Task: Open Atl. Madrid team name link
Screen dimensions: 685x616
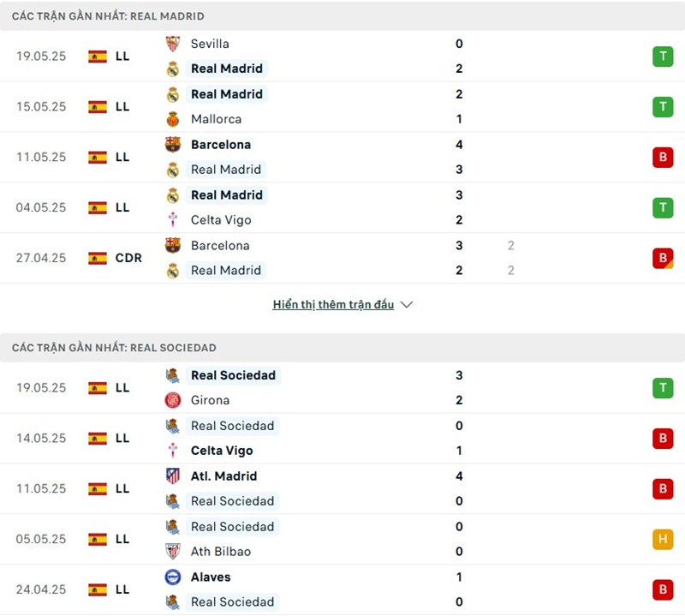Action: pyautogui.click(x=223, y=476)
